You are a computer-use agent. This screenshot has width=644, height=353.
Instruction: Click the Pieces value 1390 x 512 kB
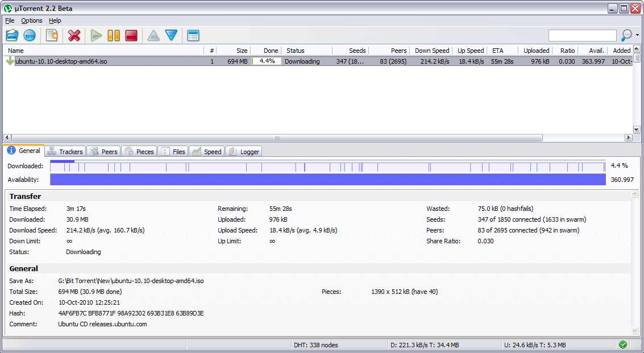coord(405,292)
